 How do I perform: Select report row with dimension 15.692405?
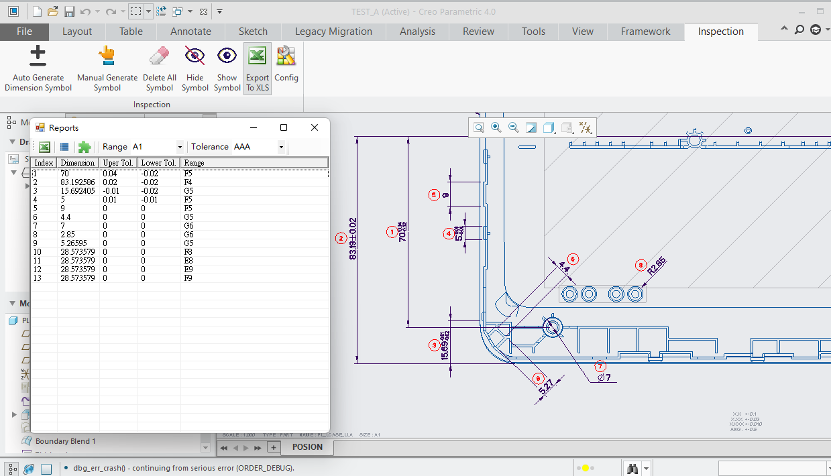click(180, 191)
